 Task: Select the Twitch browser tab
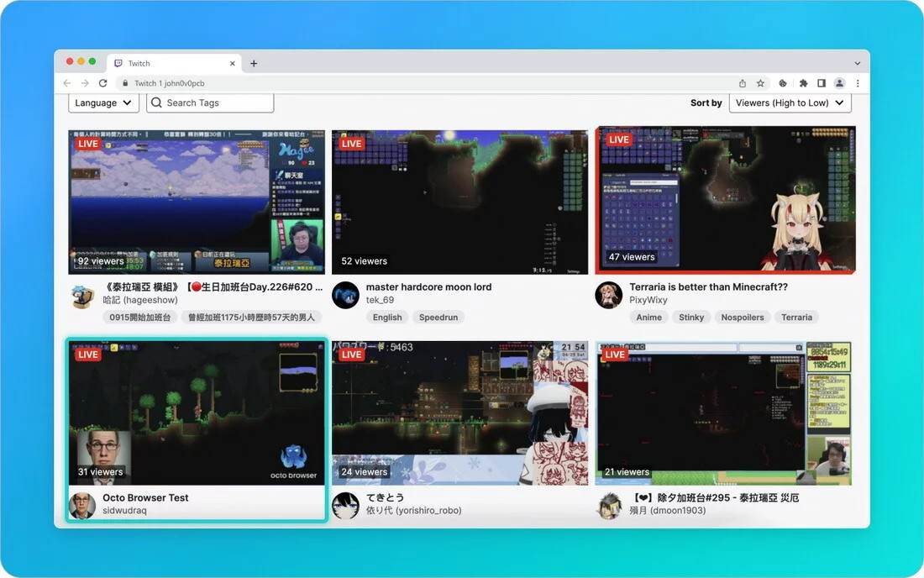pos(175,63)
